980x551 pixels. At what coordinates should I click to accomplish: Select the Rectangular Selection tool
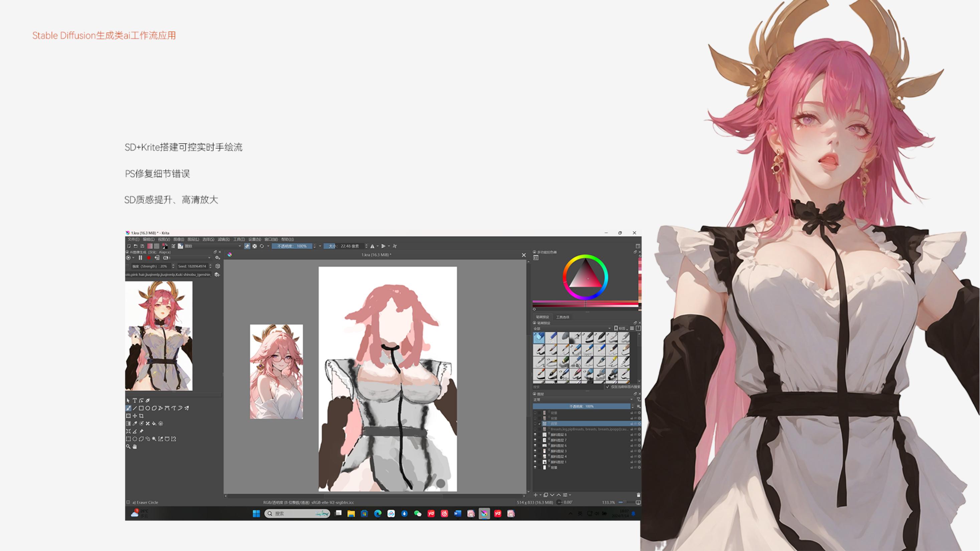tap(128, 439)
